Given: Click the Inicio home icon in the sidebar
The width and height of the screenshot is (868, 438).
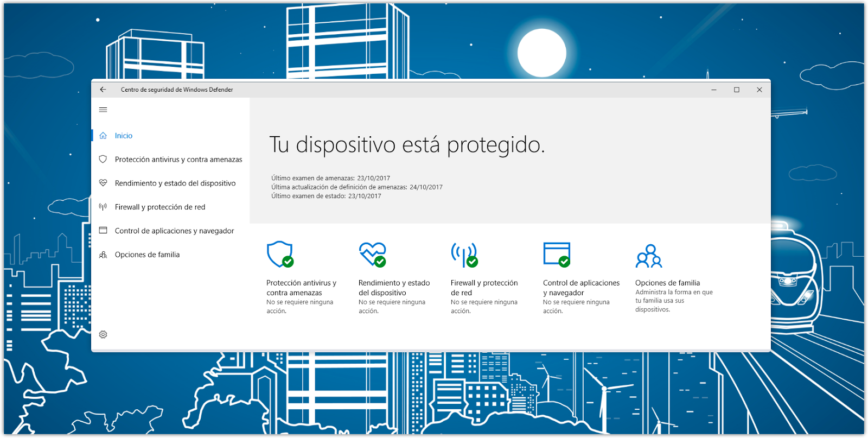Looking at the screenshot, I should pyautogui.click(x=103, y=136).
